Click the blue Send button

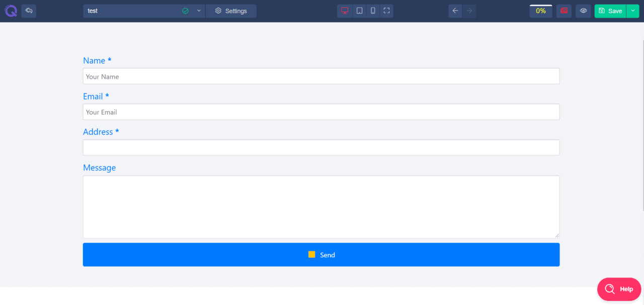click(321, 255)
